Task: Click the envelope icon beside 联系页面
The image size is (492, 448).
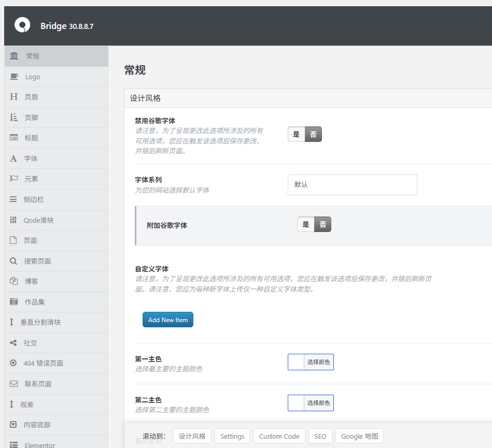Action: pyautogui.click(x=14, y=384)
